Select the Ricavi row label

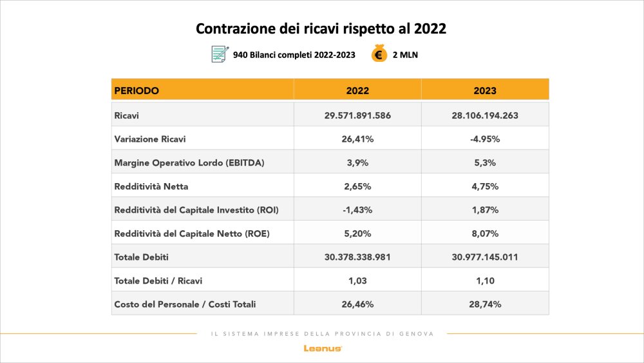click(x=127, y=115)
